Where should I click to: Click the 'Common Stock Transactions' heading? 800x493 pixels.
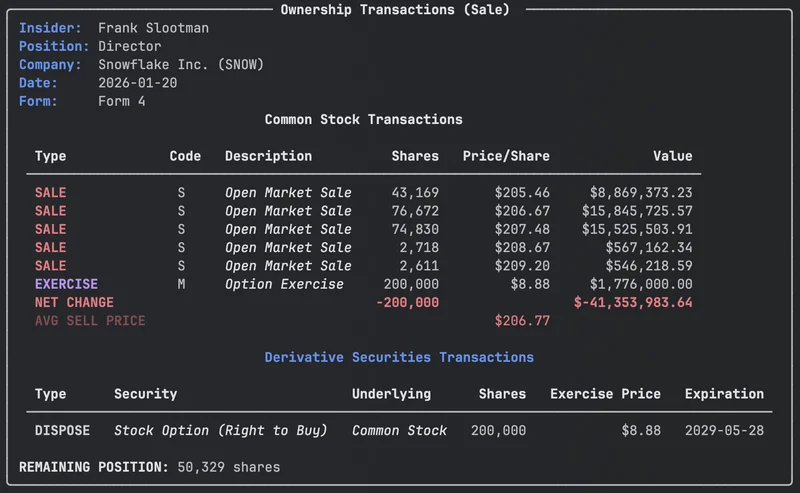[x=363, y=120]
